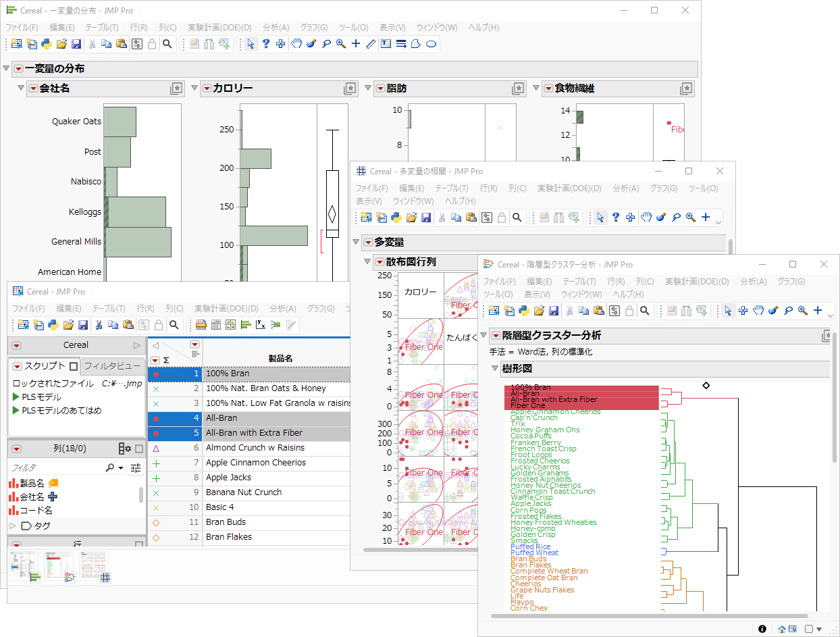This screenshot has height=637, width=840.
Task: Open column list view options icon in 列 panel
Action: 125,449
